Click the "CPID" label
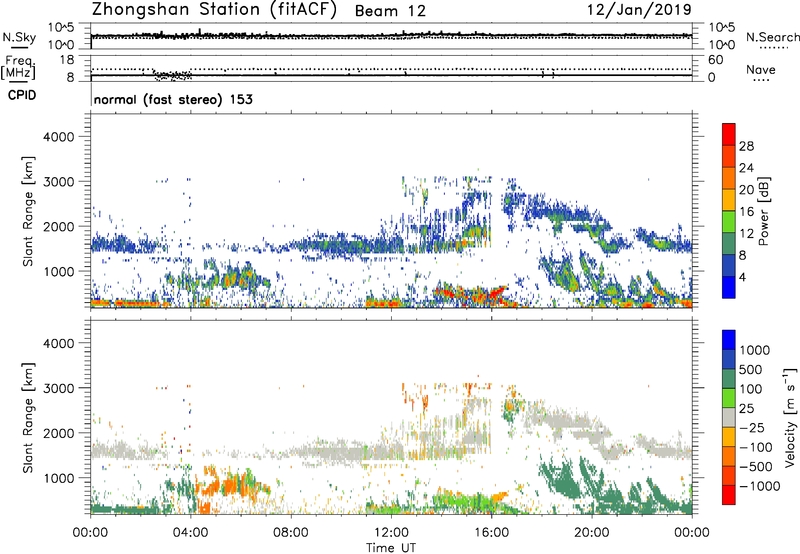This screenshot has height=554, width=800. point(22,95)
